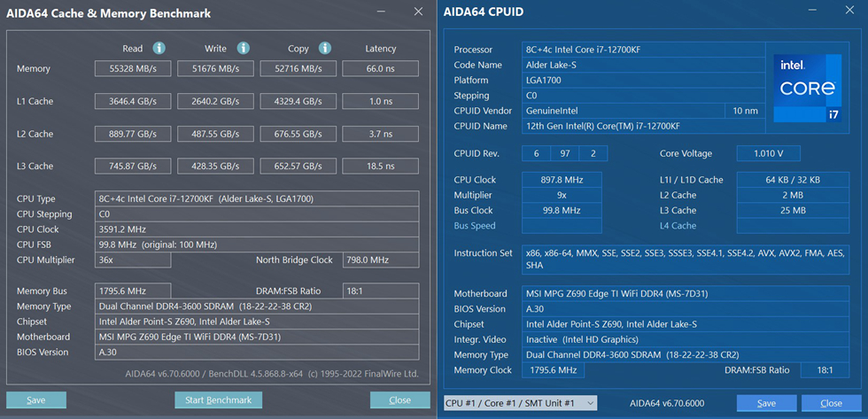Click Close button in the benchmark window
The image size is (868, 419).
click(x=399, y=400)
